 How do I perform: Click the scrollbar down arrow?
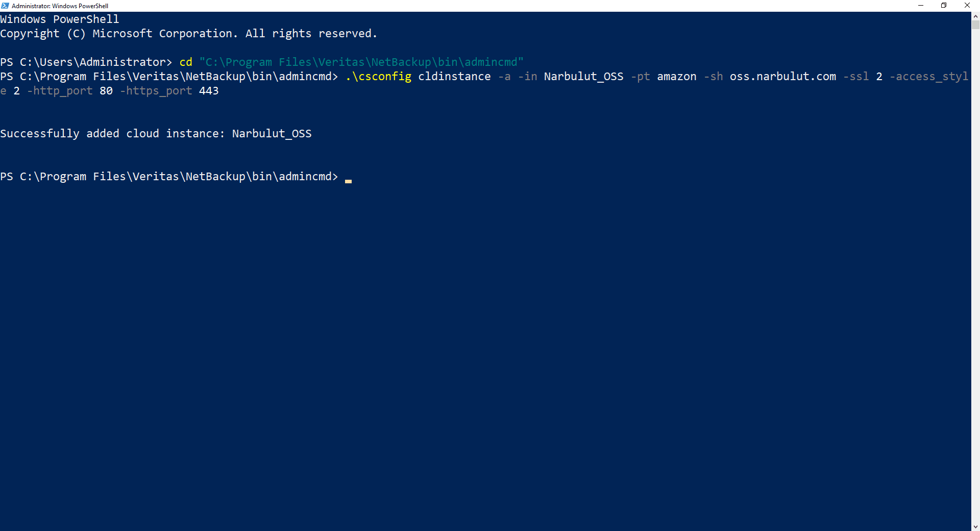pyautogui.click(x=975, y=526)
